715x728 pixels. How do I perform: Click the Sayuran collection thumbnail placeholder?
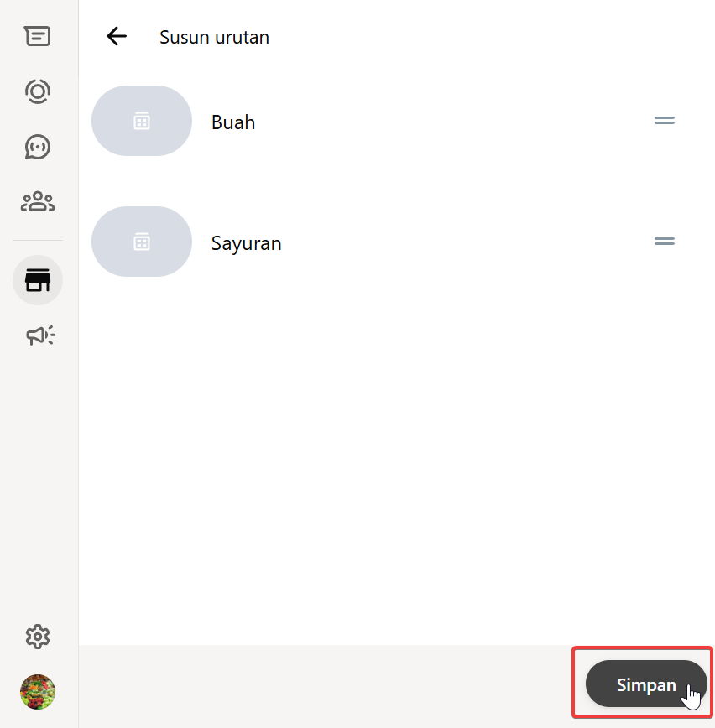142,242
